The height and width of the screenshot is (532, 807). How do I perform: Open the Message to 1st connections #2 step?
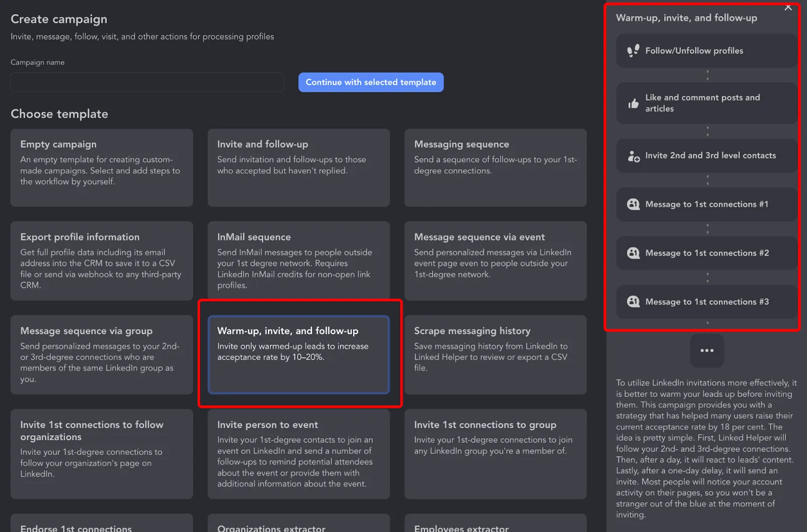point(706,253)
